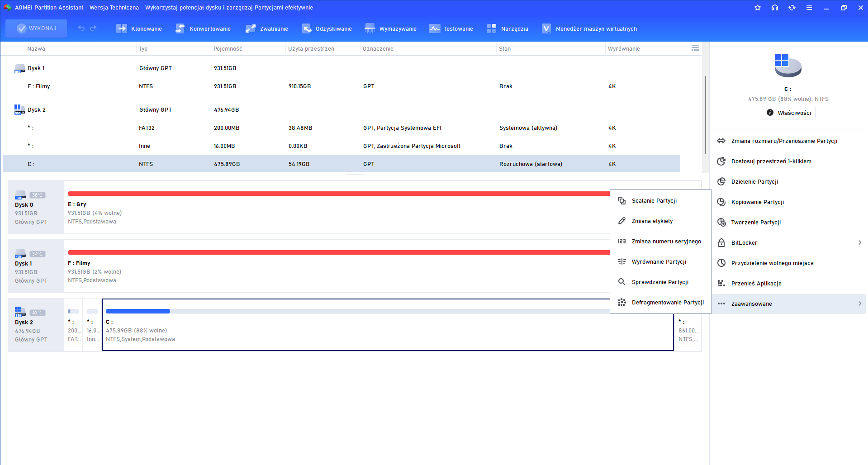Click the E: Gry red usage bar
Image resolution: width=868 pixels, height=465 pixels.
(339, 194)
